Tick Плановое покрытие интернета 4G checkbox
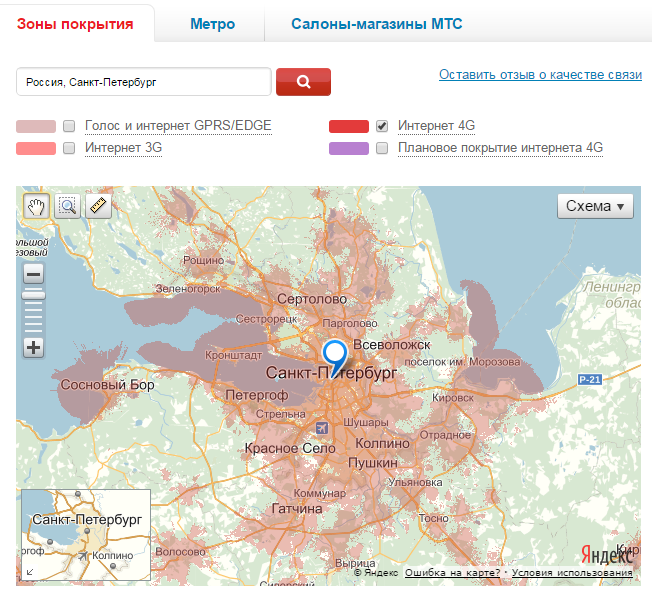Screen dimensions: 652x592 pos(382,148)
